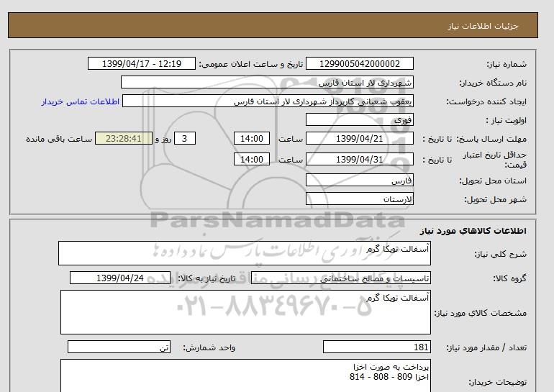Click the unit field showing تن

(x=119, y=347)
